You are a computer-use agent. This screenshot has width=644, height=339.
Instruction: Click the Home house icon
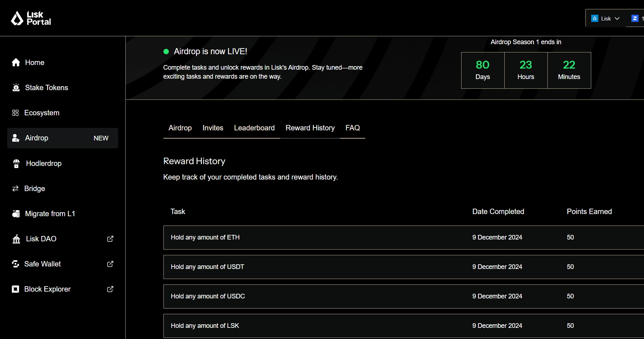click(x=16, y=62)
